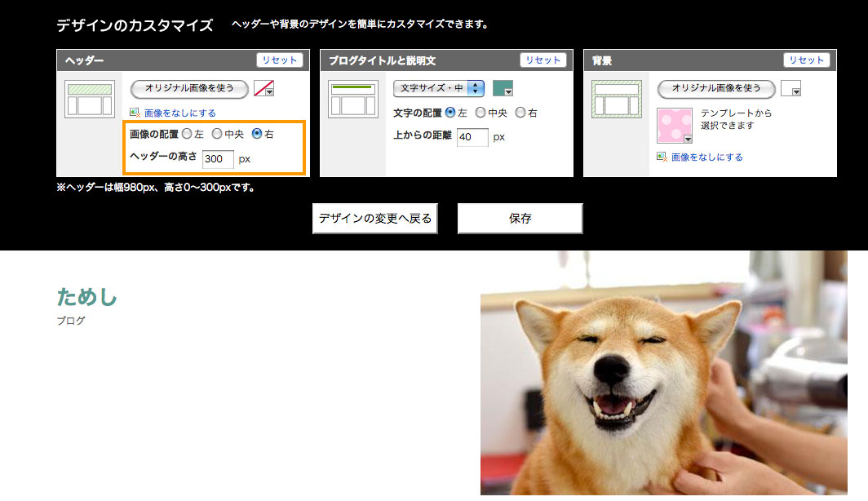Click the header layout icon

90,99
